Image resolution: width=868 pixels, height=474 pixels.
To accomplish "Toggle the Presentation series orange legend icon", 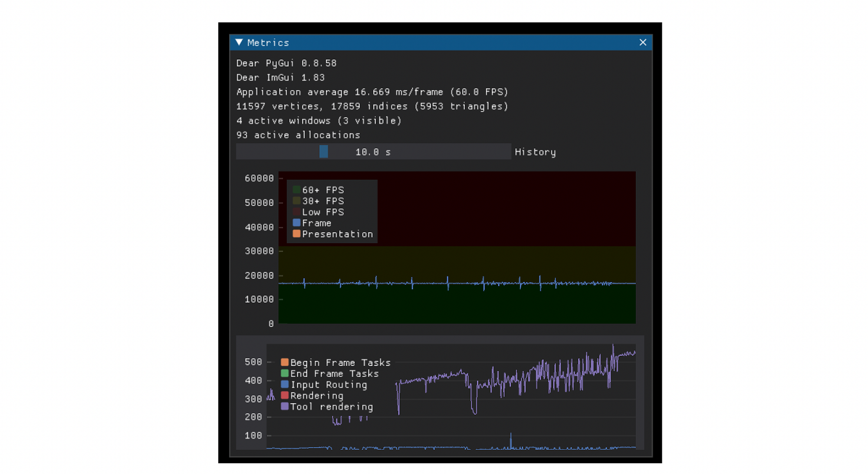I will (x=297, y=234).
